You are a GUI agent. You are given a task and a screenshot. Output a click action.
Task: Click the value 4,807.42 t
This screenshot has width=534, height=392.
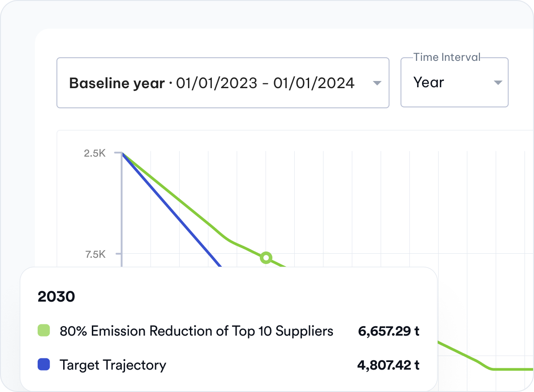pos(388,365)
